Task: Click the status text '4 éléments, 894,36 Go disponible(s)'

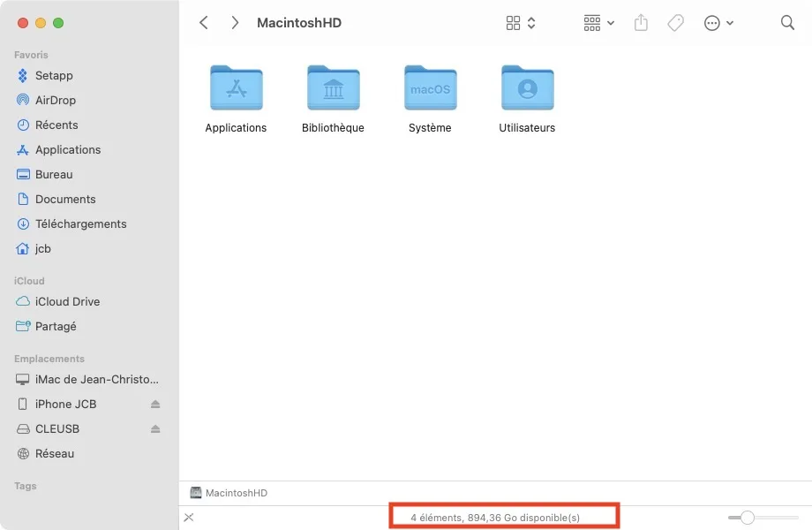Action: (495, 518)
